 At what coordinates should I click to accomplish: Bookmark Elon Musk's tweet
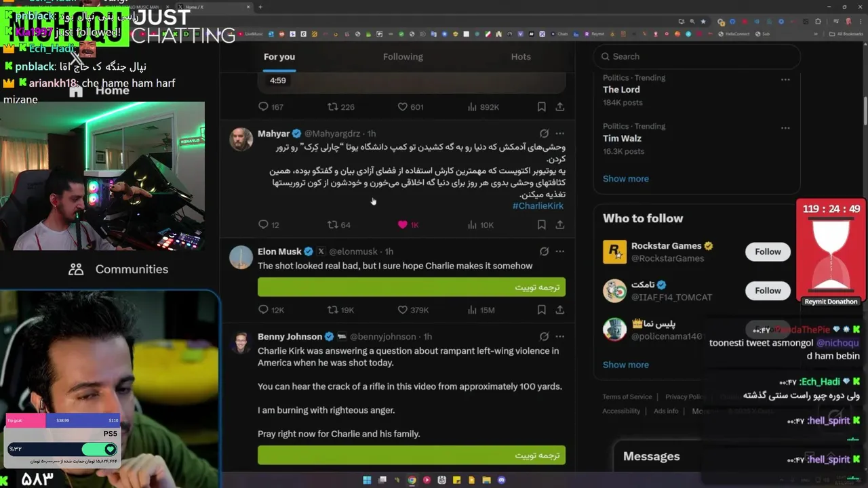541,310
